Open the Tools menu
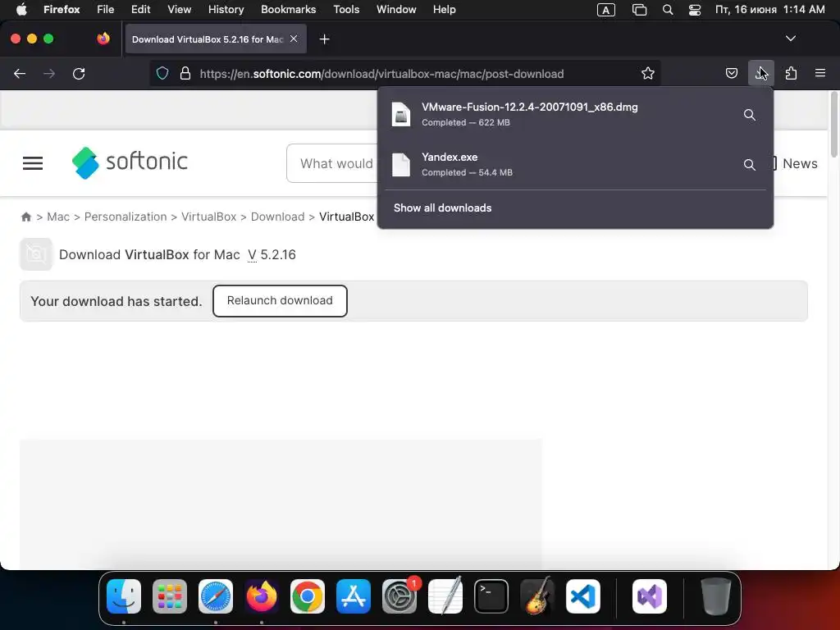 tap(346, 9)
